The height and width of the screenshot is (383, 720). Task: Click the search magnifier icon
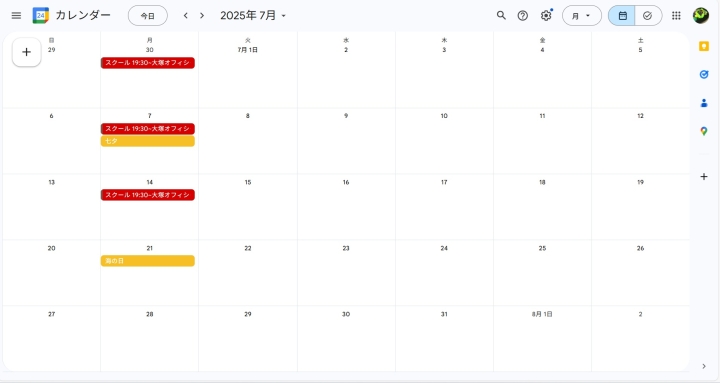[x=501, y=15]
